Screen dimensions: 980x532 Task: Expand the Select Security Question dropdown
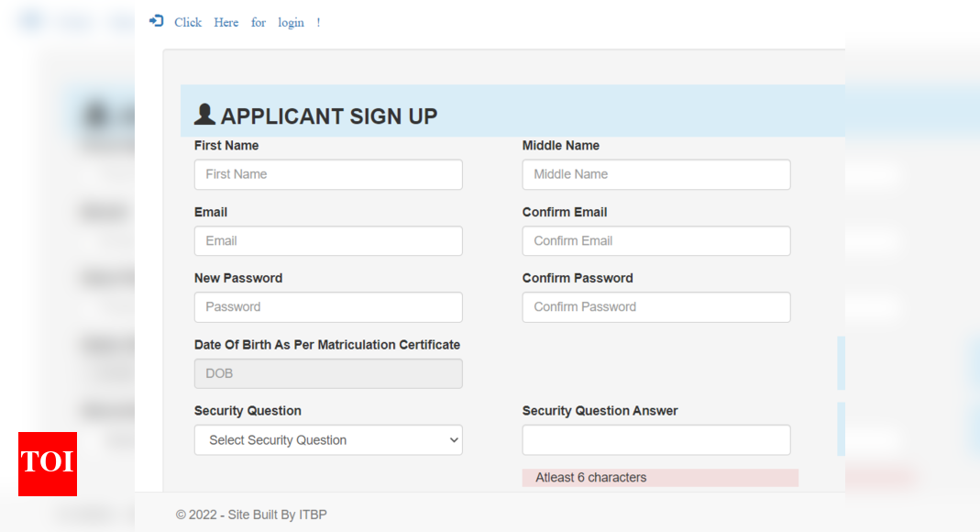(328, 440)
